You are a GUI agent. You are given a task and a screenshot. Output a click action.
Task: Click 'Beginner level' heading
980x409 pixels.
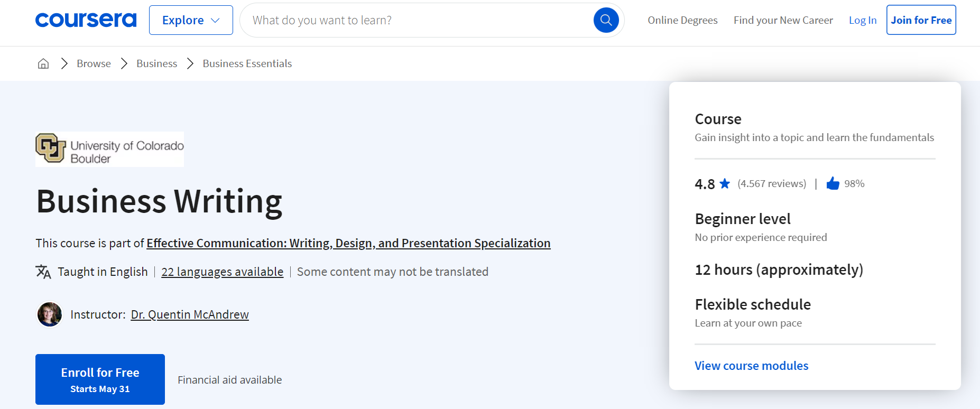743,219
